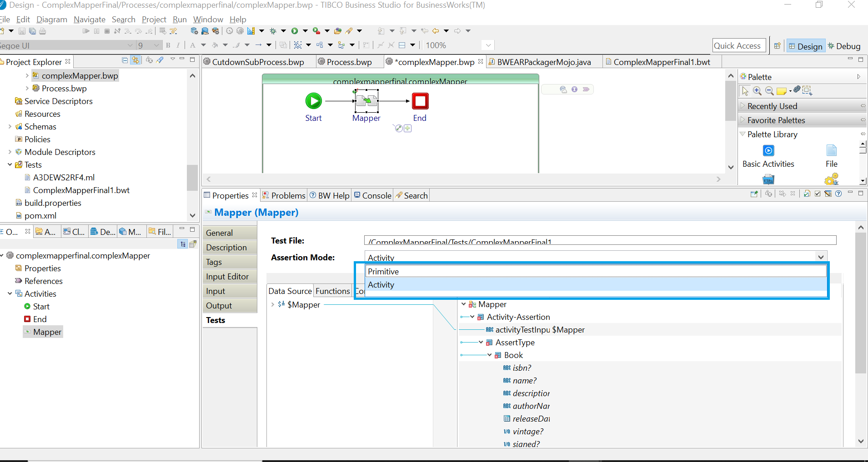Expand the $Mapper data source node
Screen dimensions: 868x462
(272, 304)
